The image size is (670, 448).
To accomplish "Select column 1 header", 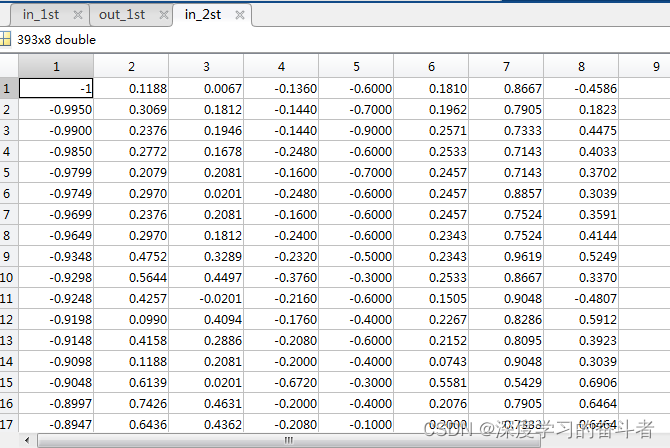I will pyautogui.click(x=56, y=66).
